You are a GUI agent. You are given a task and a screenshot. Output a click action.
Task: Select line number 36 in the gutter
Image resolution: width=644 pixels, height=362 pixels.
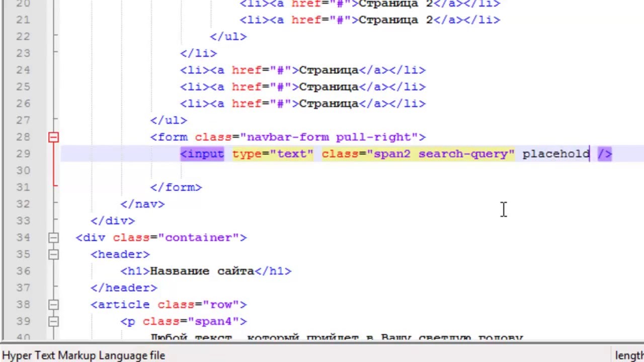coord(23,271)
